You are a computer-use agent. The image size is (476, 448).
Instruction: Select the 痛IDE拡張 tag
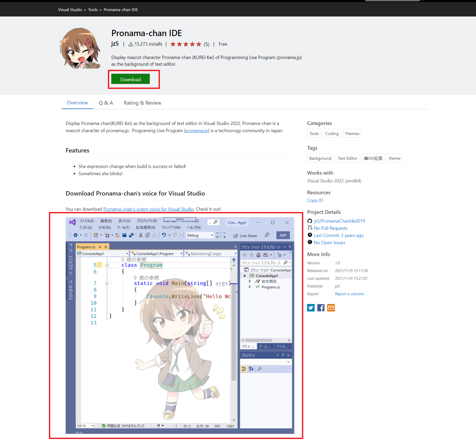click(373, 158)
